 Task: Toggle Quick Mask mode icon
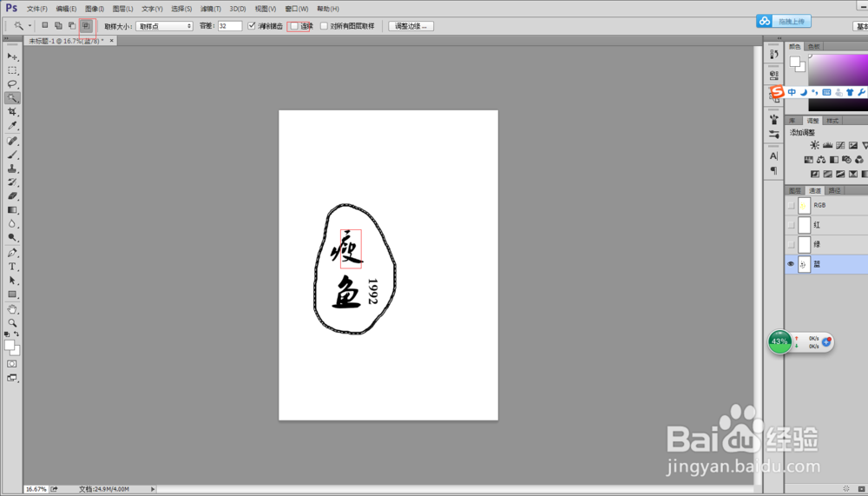pyautogui.click(x=11, y=364)
